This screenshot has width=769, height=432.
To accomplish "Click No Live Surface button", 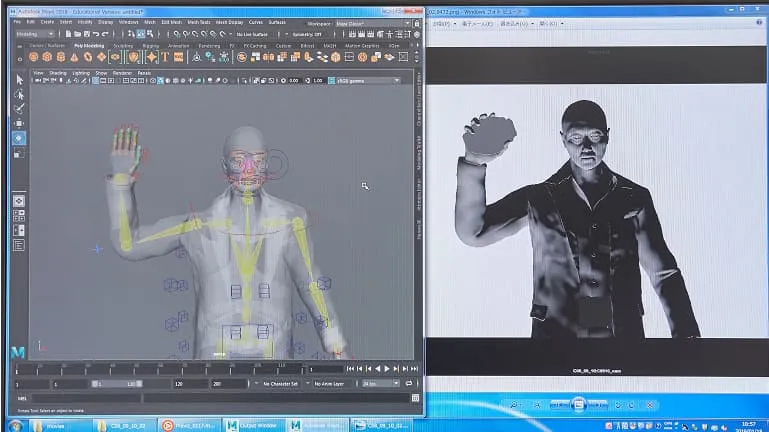I will (x=252, y=34).
